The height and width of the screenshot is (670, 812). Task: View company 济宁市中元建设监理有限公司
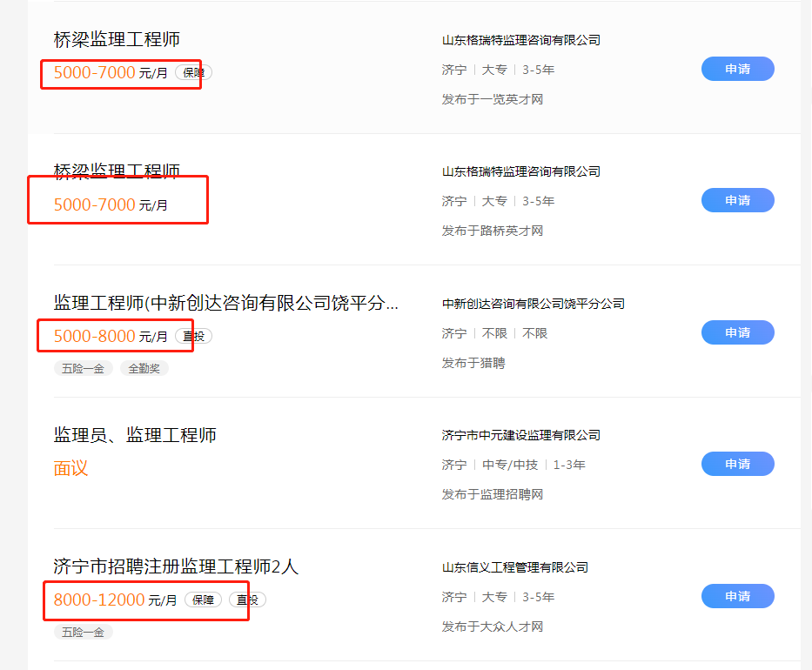tap(520, 435)
